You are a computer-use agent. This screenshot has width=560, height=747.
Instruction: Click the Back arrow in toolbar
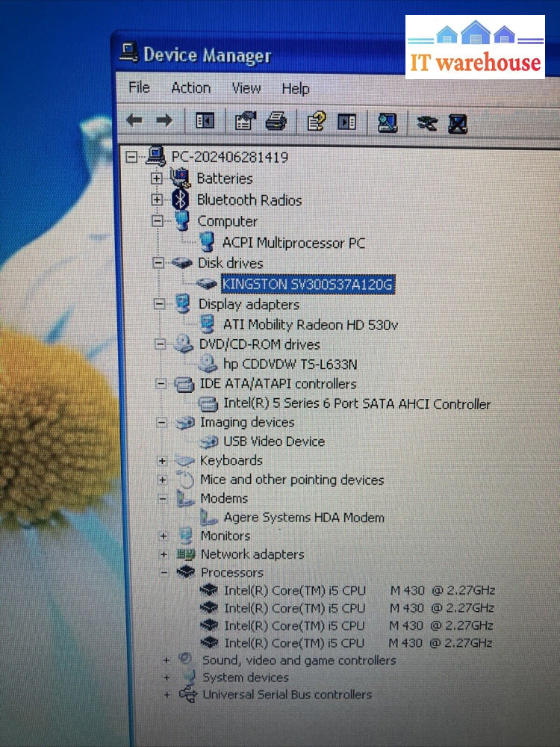pos(134,120)
